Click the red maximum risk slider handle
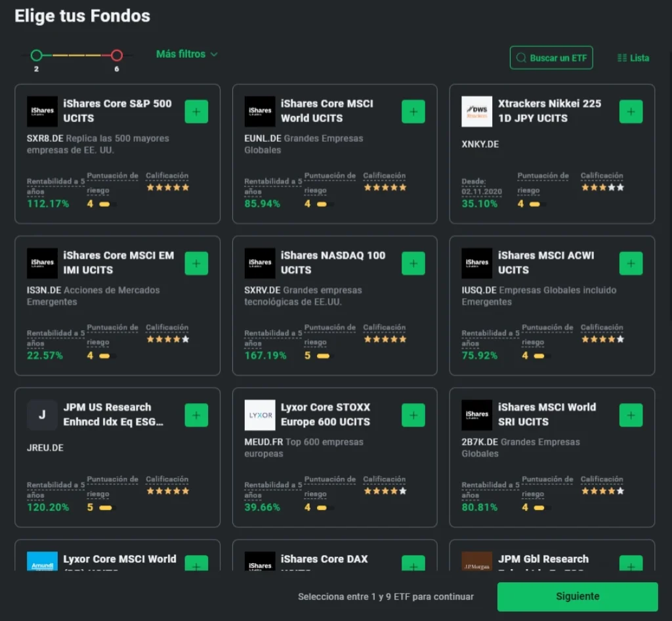Screen dimensions: 672x621 [117, 56]
